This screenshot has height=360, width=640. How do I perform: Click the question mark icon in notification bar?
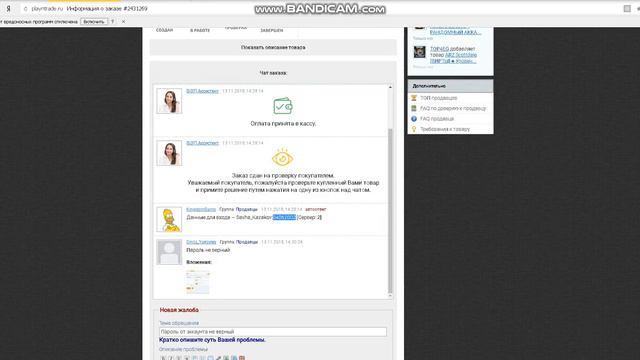click(113, 22)
